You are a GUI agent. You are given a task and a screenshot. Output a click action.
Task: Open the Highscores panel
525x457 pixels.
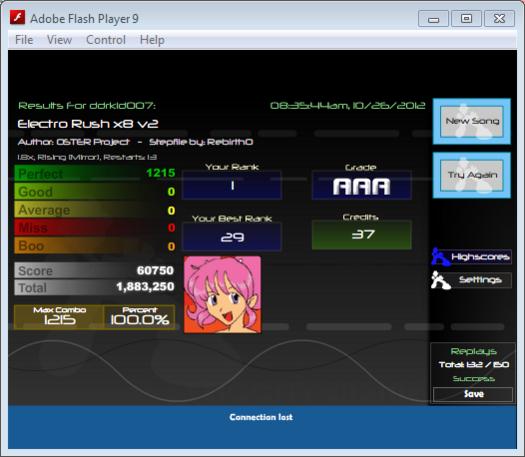coord(481,257)
